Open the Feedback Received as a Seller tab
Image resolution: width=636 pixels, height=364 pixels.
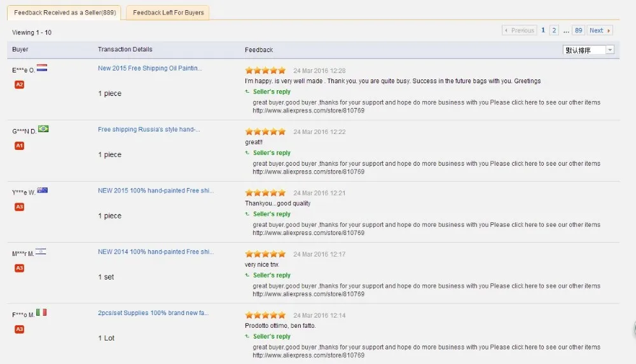(x=64, y=13)
